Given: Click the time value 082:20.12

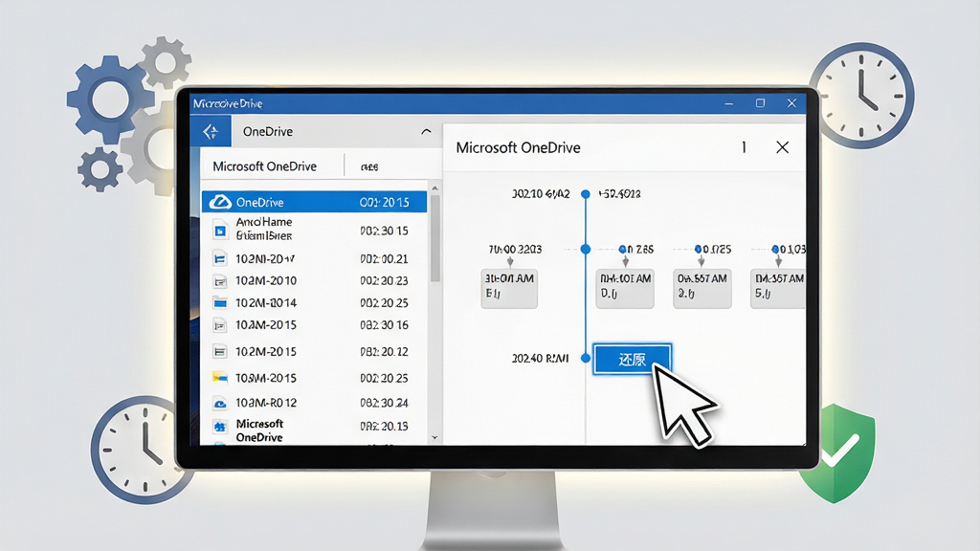Looking at the screenshot, I should 384,352.
